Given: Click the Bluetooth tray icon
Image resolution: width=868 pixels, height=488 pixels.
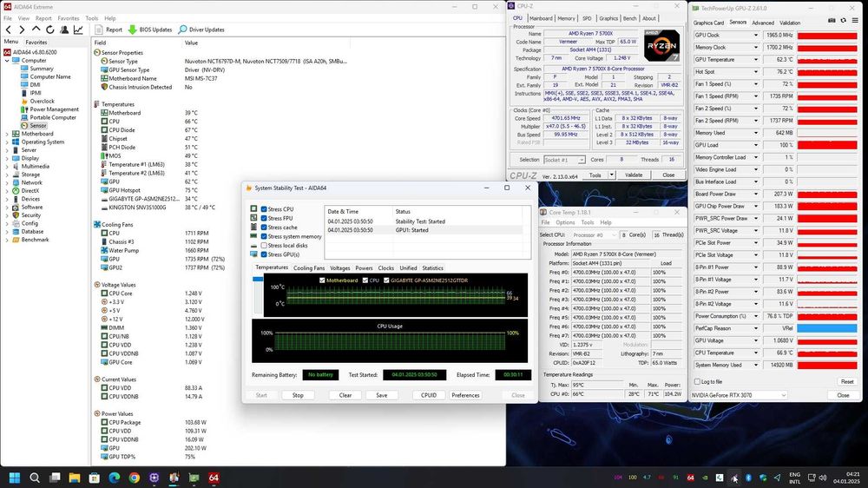Looking at the screenshot, I should 748,478.
